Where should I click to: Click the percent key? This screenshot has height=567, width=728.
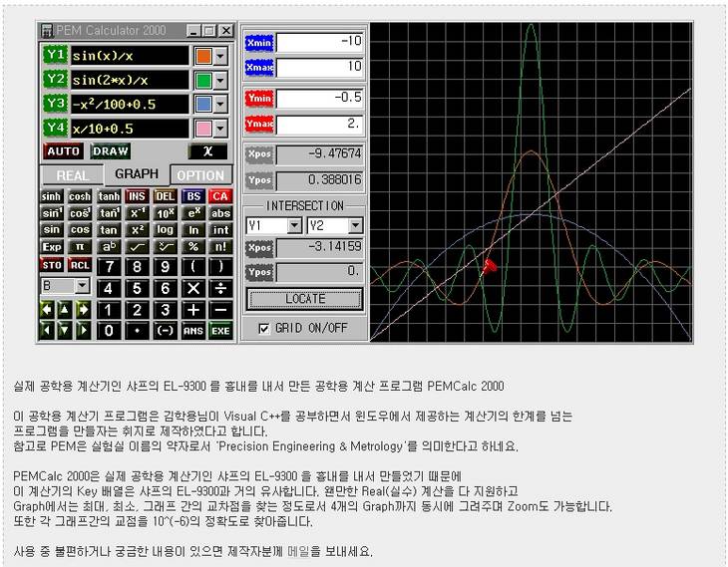(193, 247)
